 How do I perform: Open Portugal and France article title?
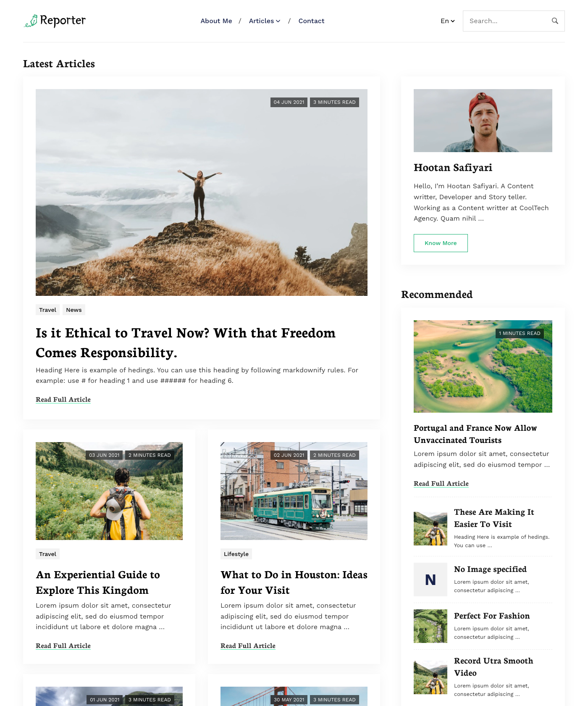point(475,434)
